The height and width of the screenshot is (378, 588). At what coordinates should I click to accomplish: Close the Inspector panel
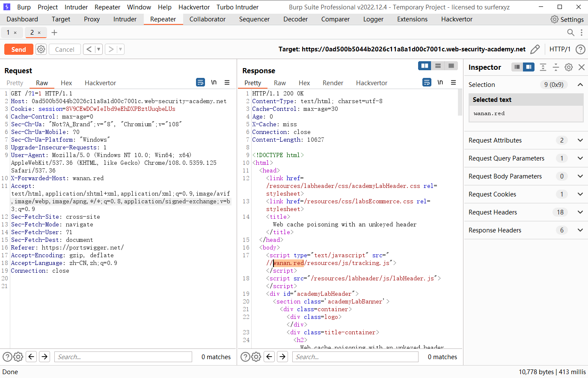click(582, 67)
